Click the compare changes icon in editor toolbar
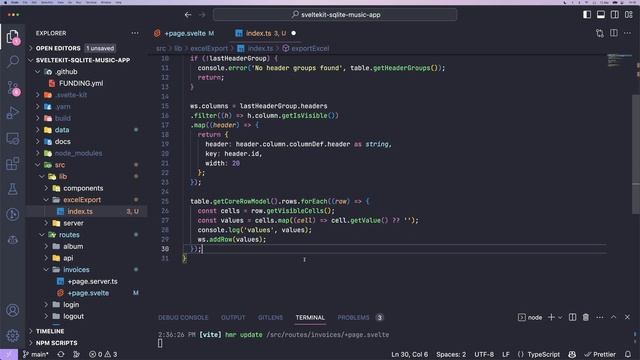The image size is (640, 360). 600,33
